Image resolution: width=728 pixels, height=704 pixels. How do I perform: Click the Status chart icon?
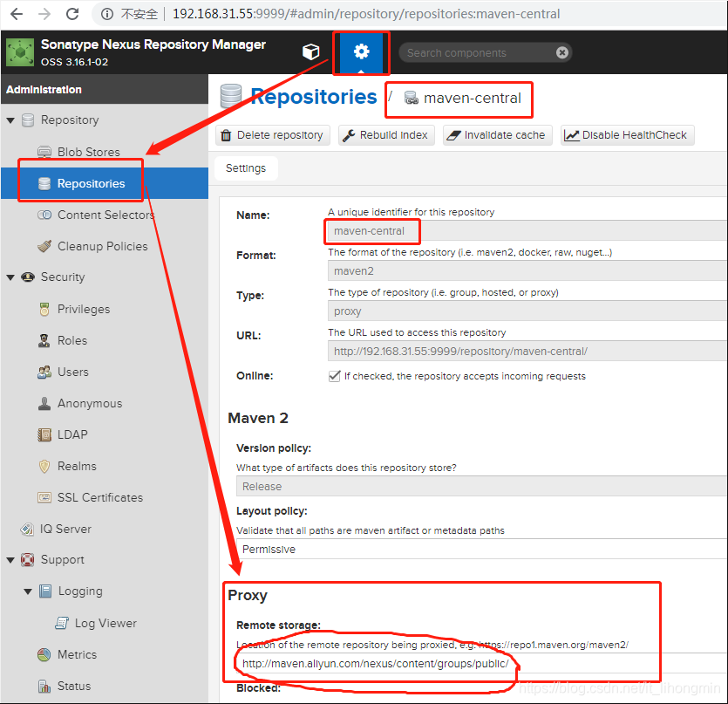(44, 686)
